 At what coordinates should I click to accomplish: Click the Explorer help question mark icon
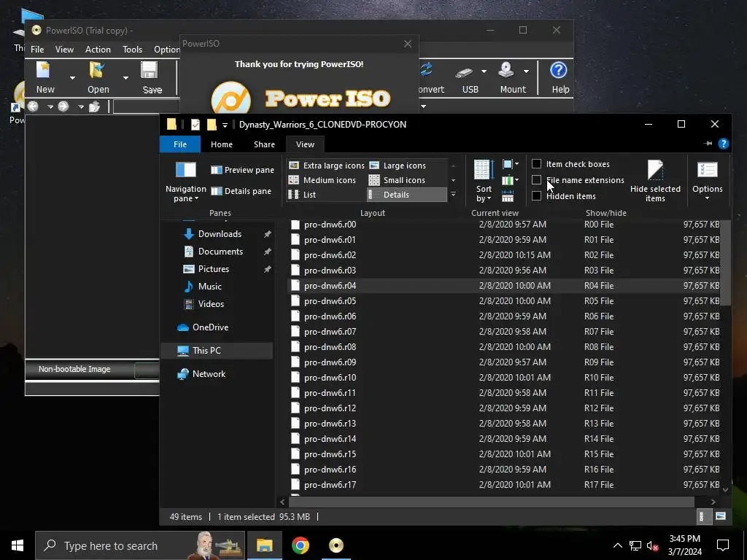coord(723,144)
